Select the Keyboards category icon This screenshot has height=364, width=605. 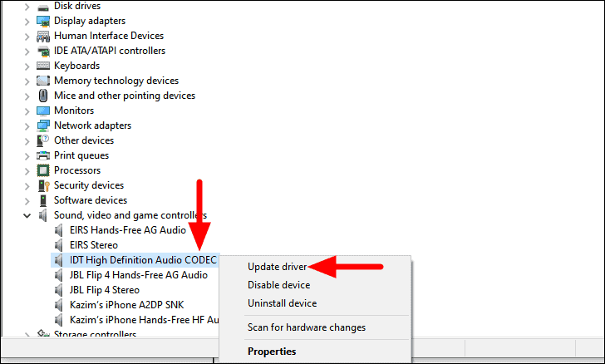(x=43, y=66)
